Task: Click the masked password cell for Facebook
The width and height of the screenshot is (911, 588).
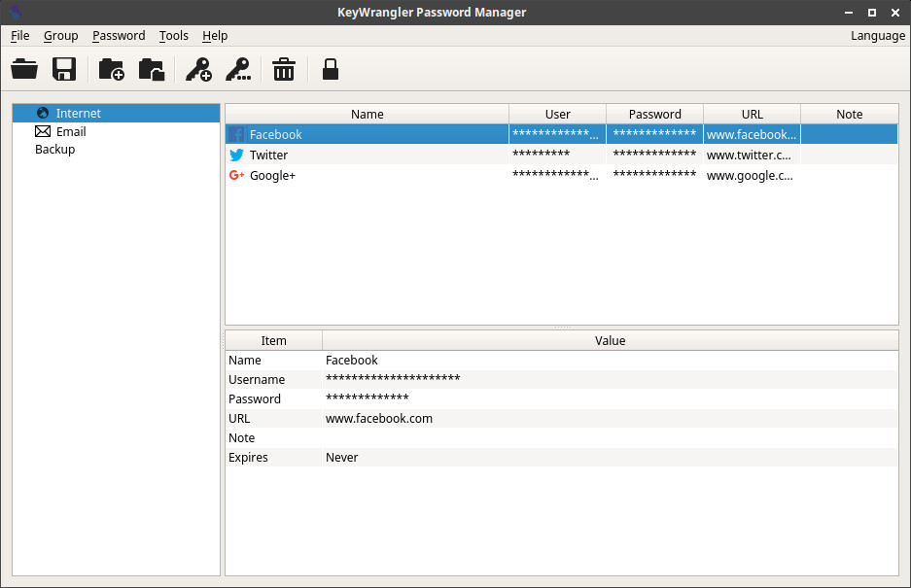Action: 654,135
